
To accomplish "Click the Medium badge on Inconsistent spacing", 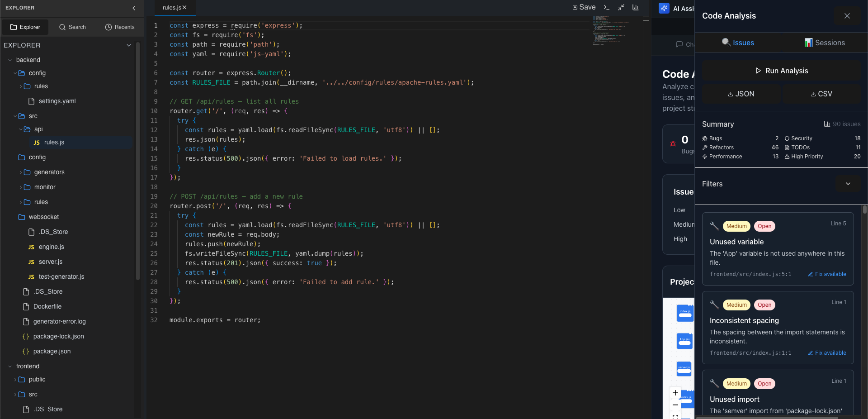I will click(736, 305).
